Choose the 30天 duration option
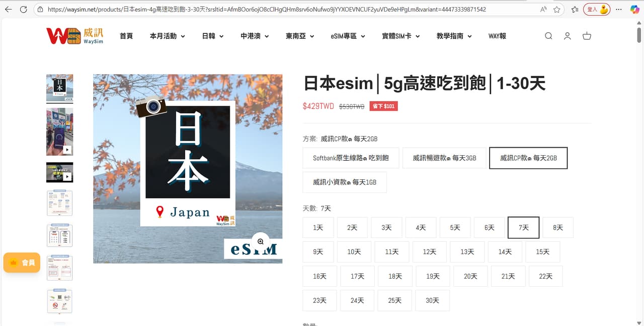The width and height of the screenshot is (644, 326). coord(432,300)
